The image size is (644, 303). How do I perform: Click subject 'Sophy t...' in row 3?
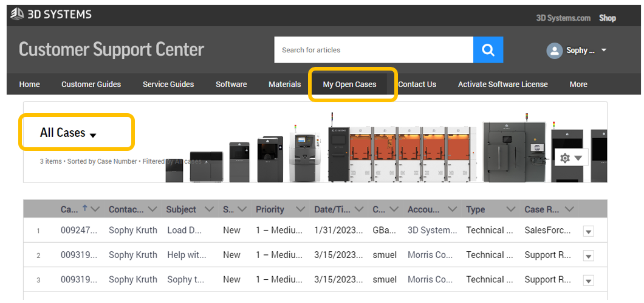tap(185, 279)
